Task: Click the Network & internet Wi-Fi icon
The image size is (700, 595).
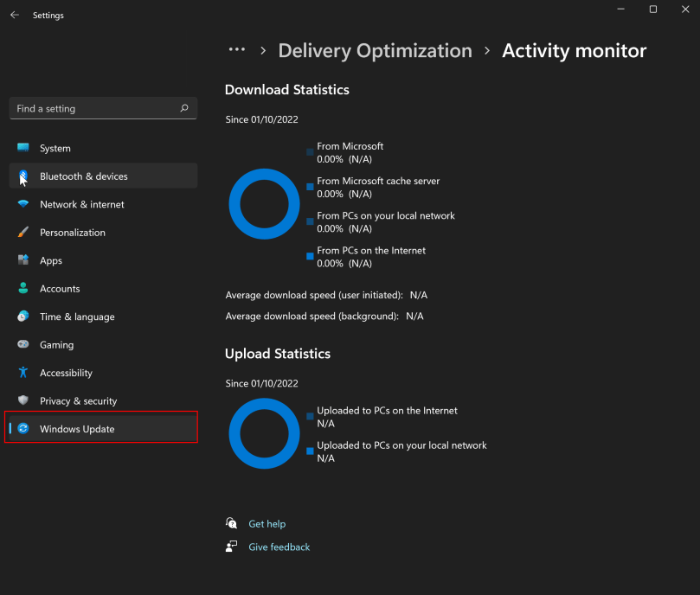Action: (23, 204)
